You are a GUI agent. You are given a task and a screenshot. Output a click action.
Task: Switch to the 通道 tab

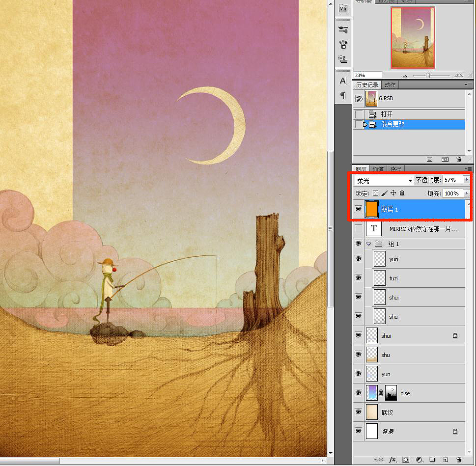pos(378,169)
